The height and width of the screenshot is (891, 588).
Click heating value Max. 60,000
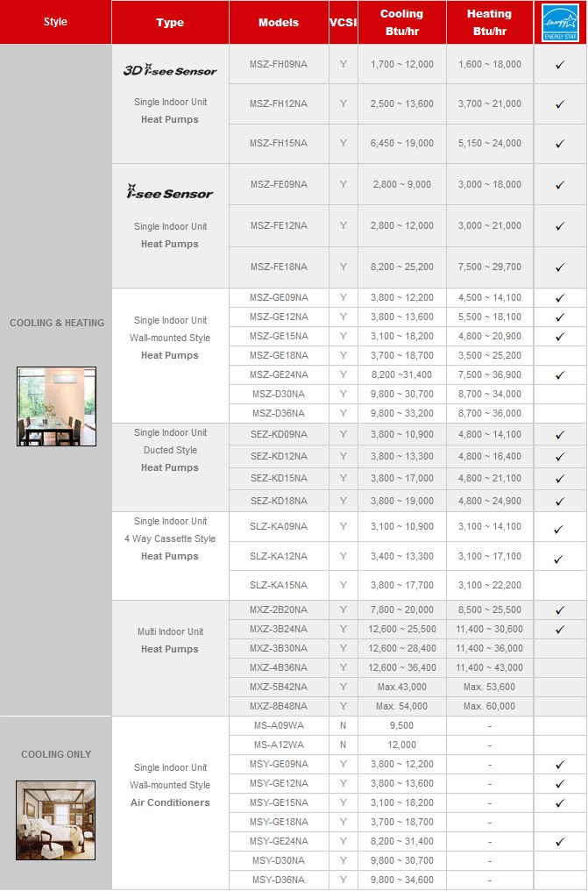pyautogui.click(x=489, y=707)
